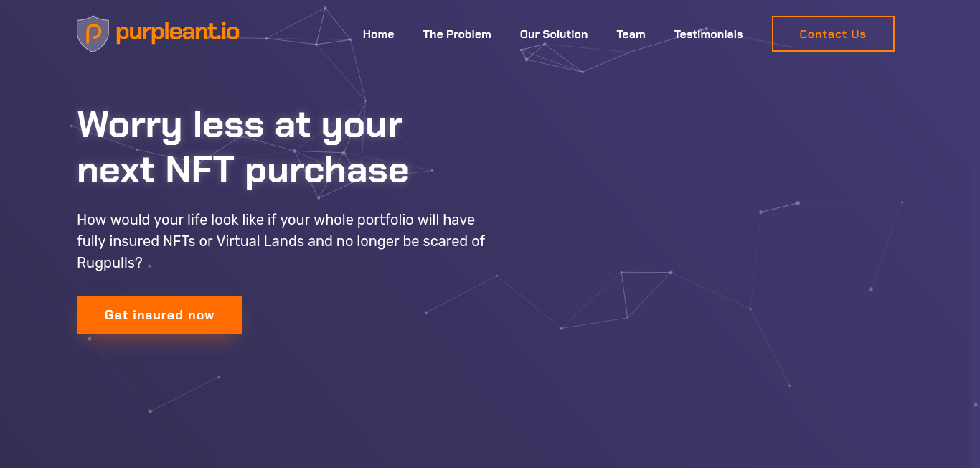Screen dimensions: 980x468
Task: Click the purple shield logo icon
Action: tap(93, 34)
